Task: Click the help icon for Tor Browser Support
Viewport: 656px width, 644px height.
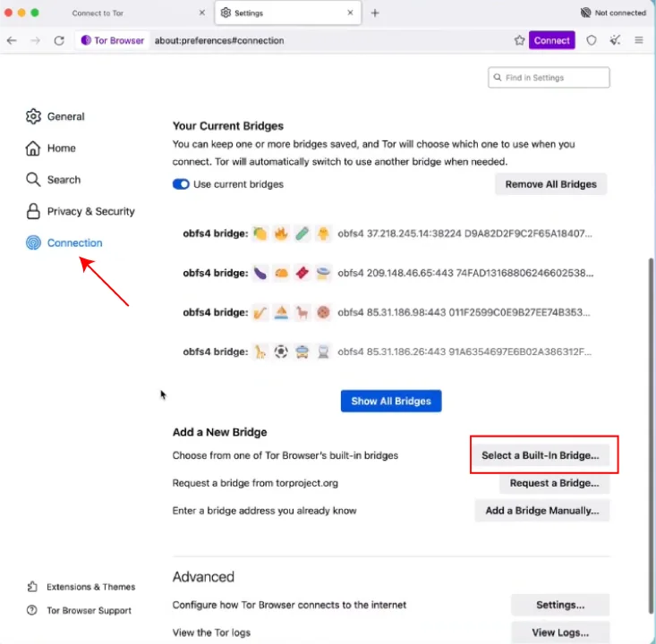Action: click(32, 610)
